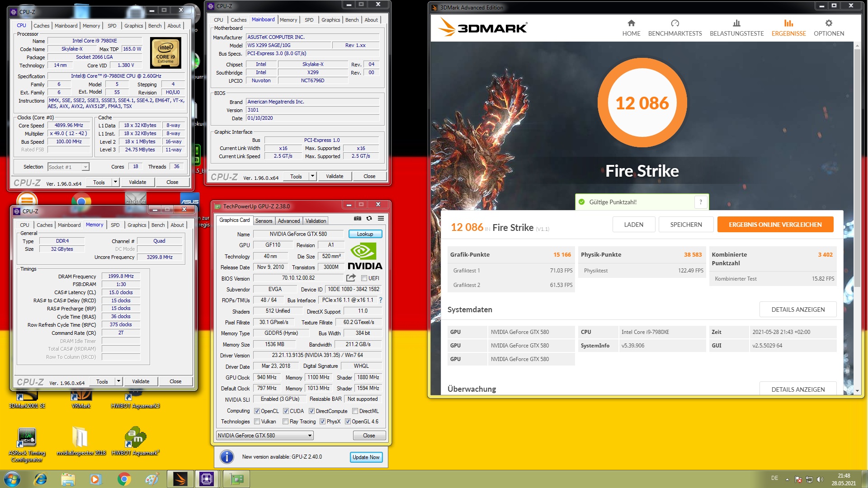Show hidden tray icons arrow
This screenshot has height=488, width=868.
click(x=787, y=479)
